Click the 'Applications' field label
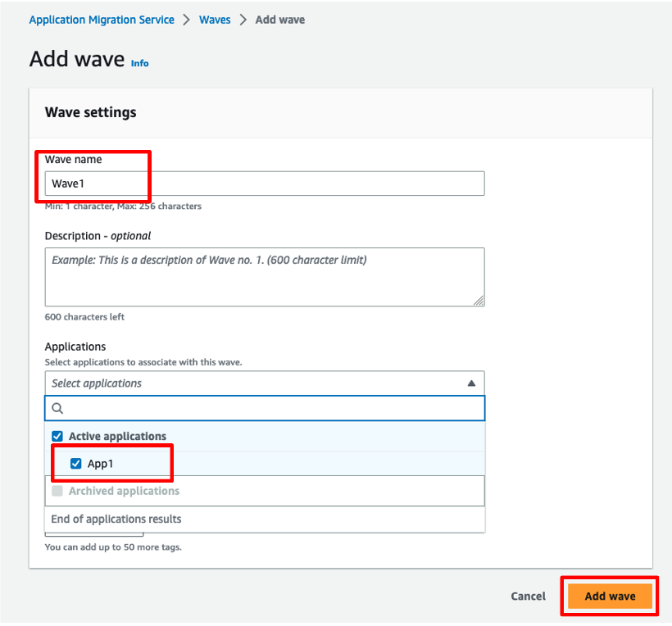Screen dimensions: 672x626 pyautogui.click(x=75, y=347)
